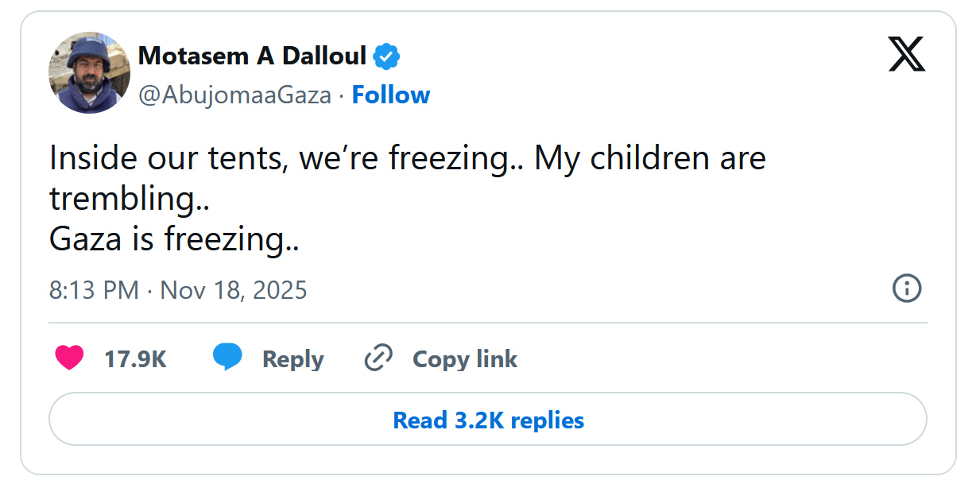
Task: Open the Motasem A Dalloul display name
Action: 252,56
